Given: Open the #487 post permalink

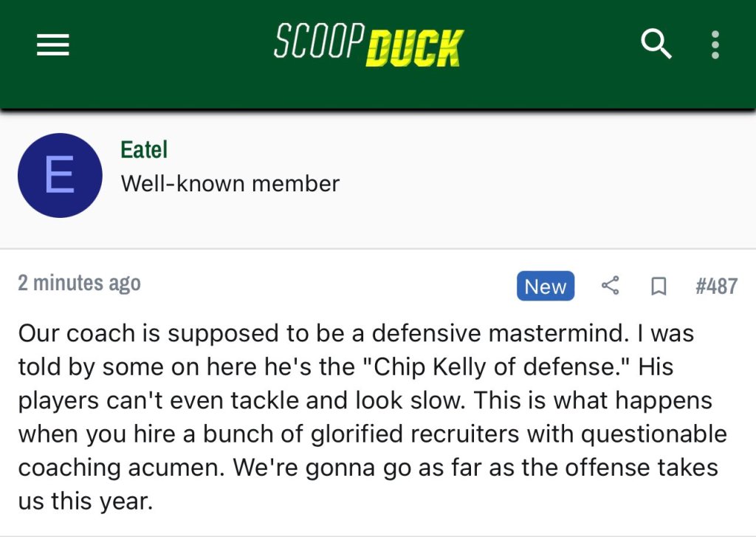Looking at the screenshot, I should pyautogui.click(x=715, y=287).
